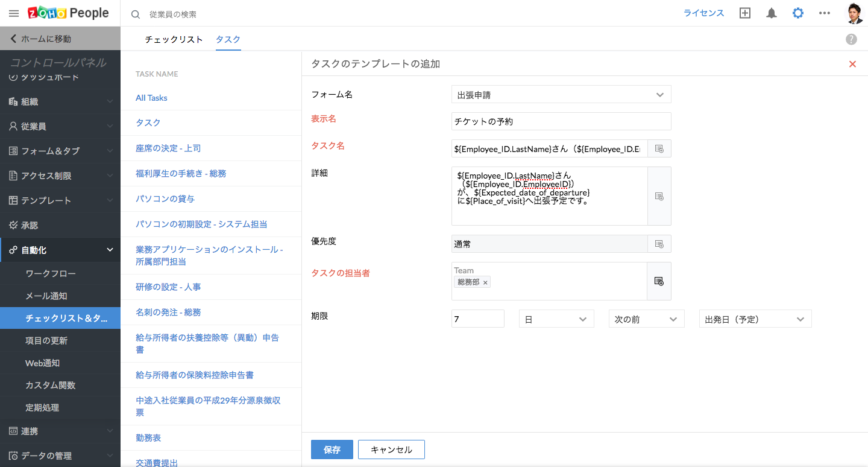The width and height of the screenshot is (868, 467).
Task: Click the 保存 button
Action: pos(332,450)
